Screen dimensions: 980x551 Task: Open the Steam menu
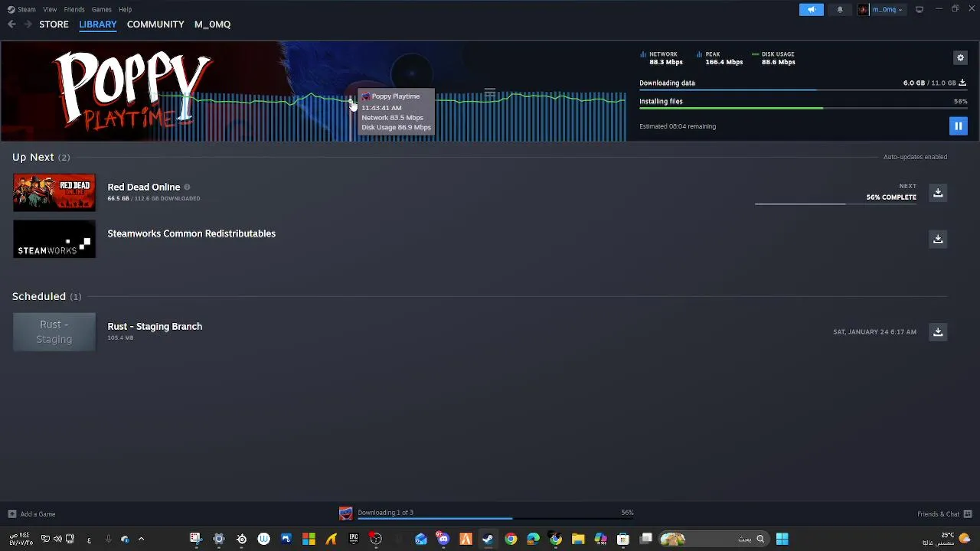pos(22,9)
